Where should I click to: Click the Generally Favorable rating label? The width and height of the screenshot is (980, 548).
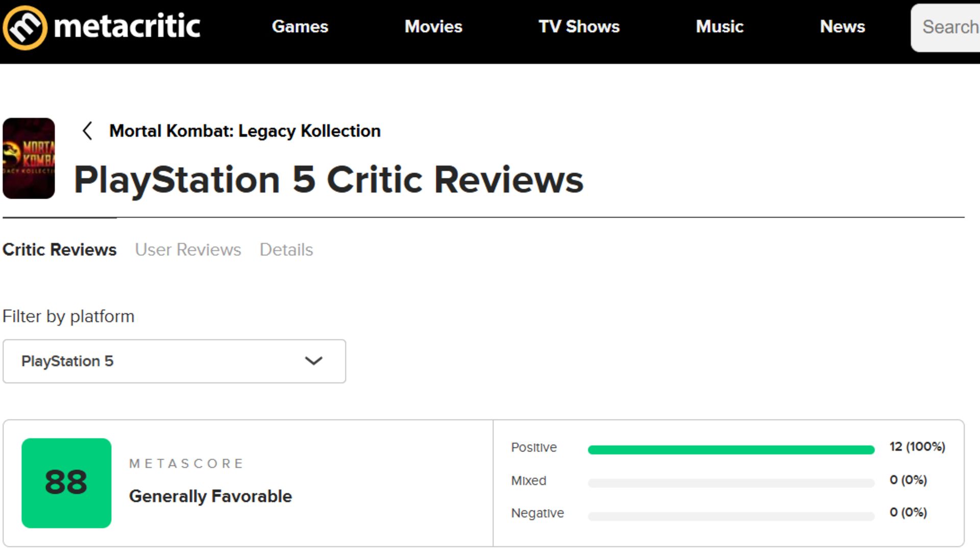point(210,495)
